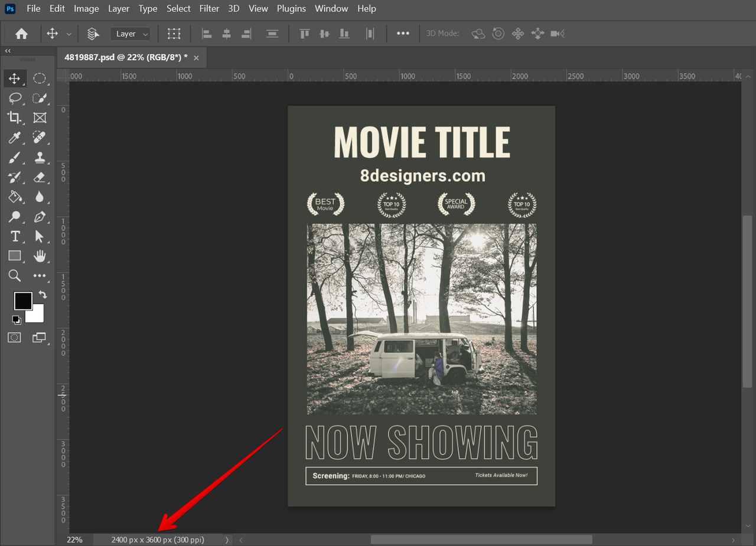Grab the Hand tool
756x546 pixels.
[x=40, y=256]
